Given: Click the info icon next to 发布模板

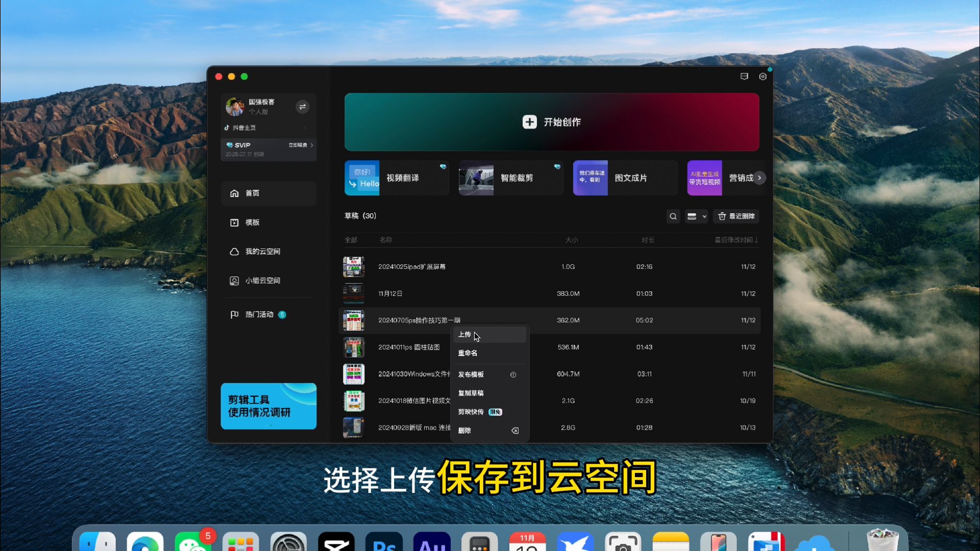Looking at the screenshot, I should (513, 375).
